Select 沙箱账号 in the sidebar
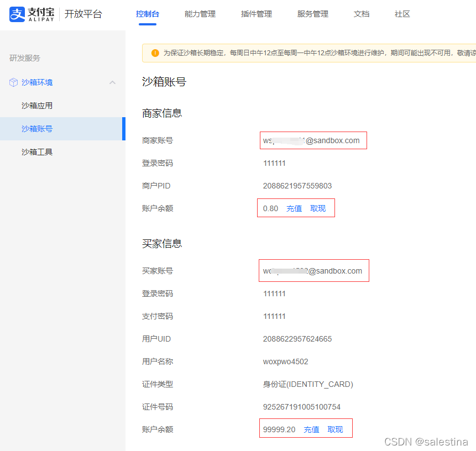476x451 pixels. click(x=62, y=129)
